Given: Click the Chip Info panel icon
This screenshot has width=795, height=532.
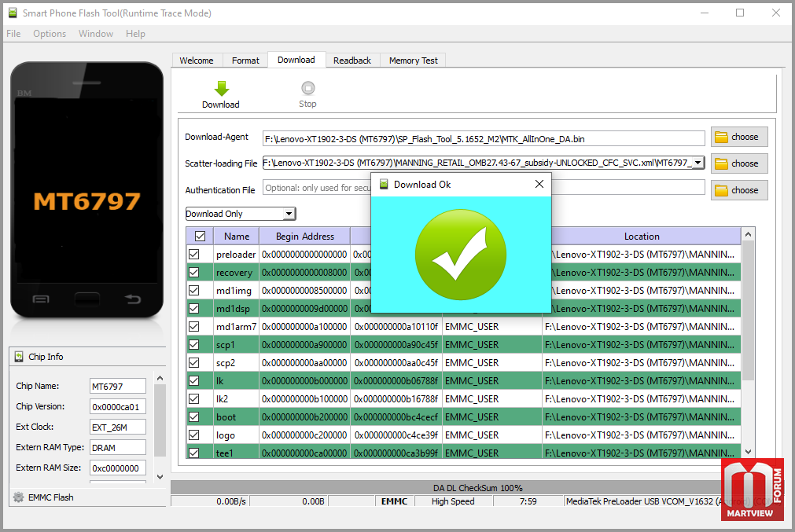Looking at the screenshot, I should [x=18, y=357].
